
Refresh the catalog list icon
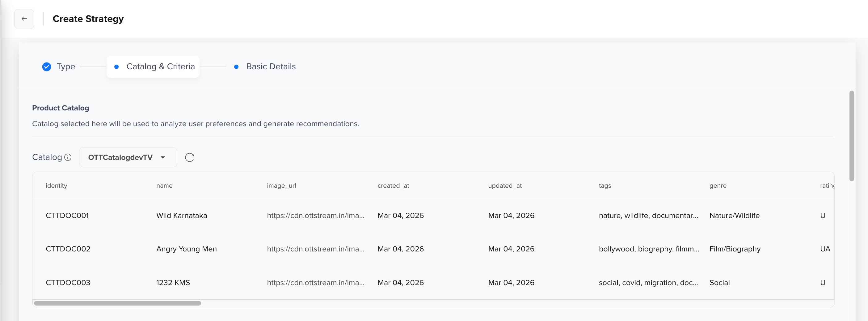190,157
